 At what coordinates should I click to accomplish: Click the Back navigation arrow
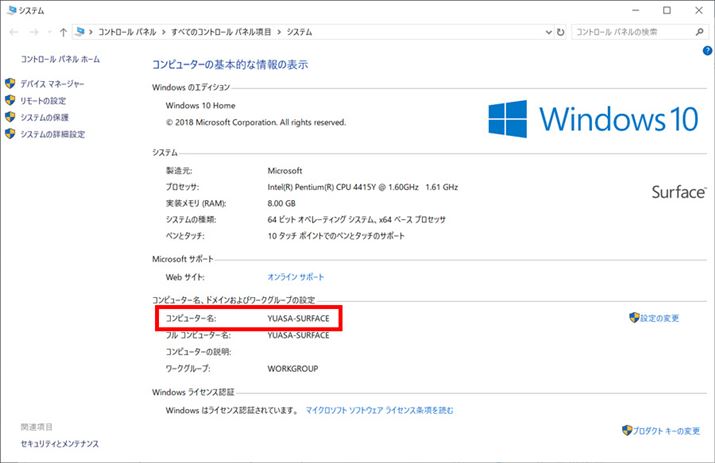coord(14,32)
